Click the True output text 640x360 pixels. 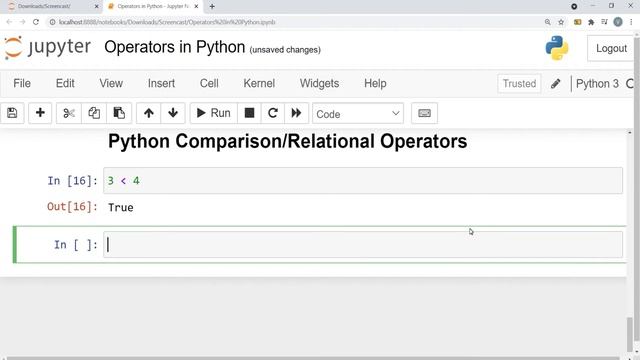click(x=121, y=207)
